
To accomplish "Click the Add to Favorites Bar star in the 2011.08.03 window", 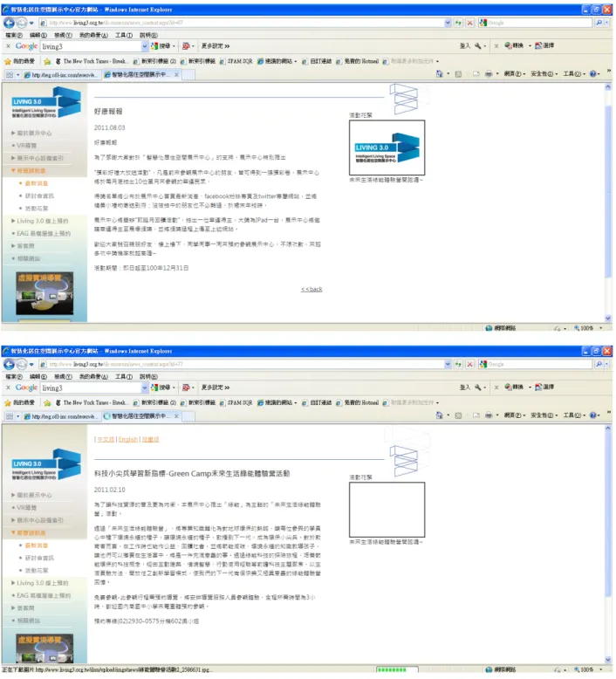I will (x=47, y=61).
